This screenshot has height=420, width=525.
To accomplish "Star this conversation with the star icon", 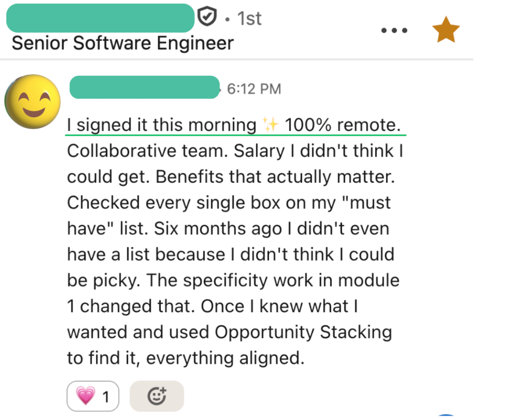I will [x=446, y=31].
